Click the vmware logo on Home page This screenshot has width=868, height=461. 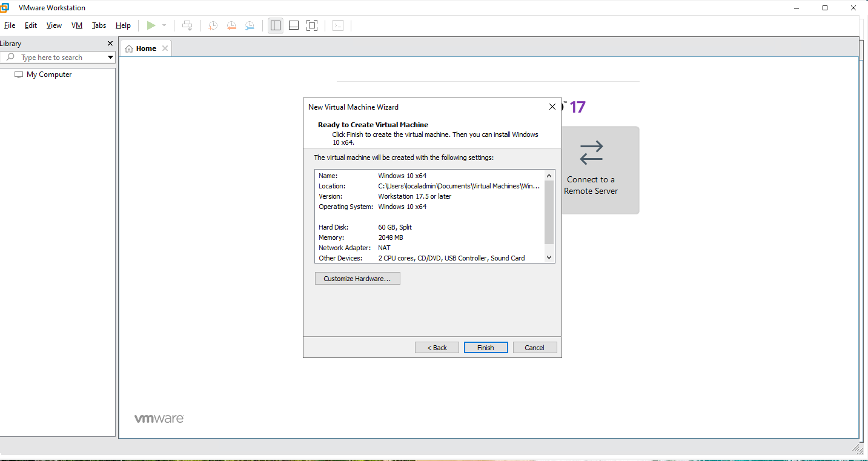coord(159,419)
